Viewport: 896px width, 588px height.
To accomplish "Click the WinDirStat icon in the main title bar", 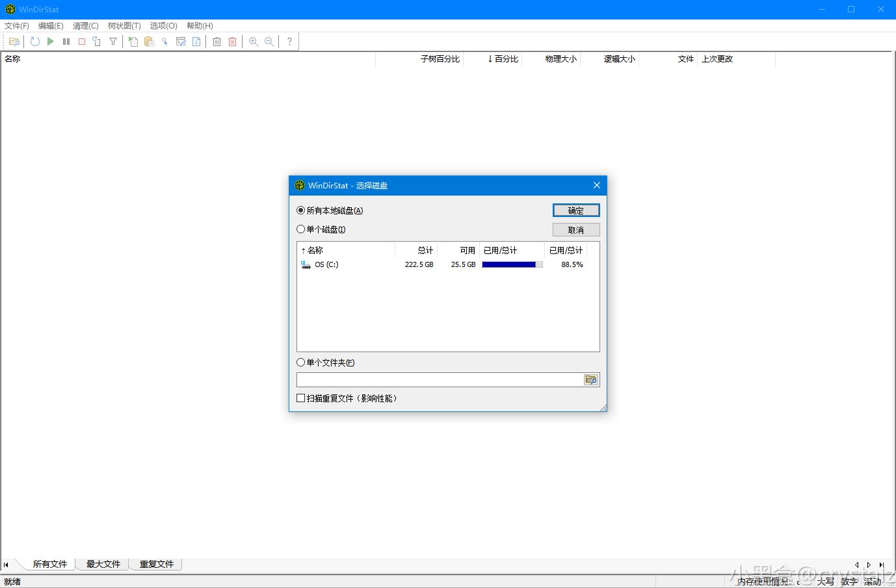I will 10,9.
